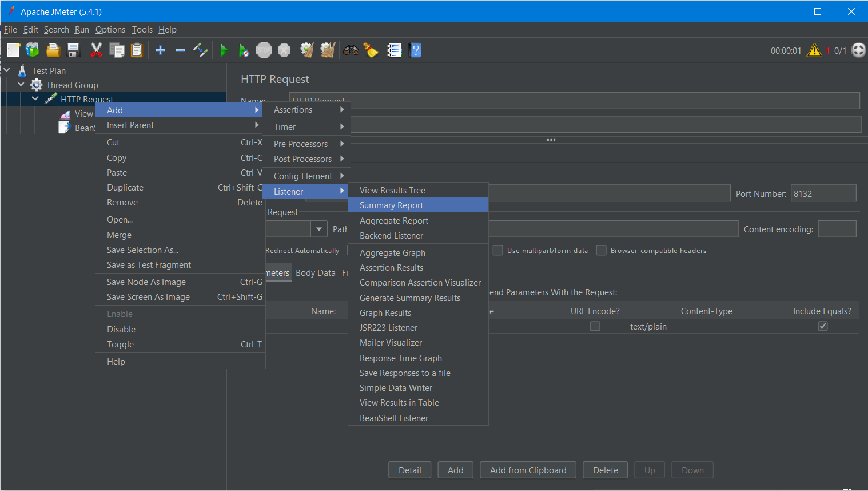868x491 pixels.
Task: Click the Reset Search yellow broom icon
Action: [371, 50]
